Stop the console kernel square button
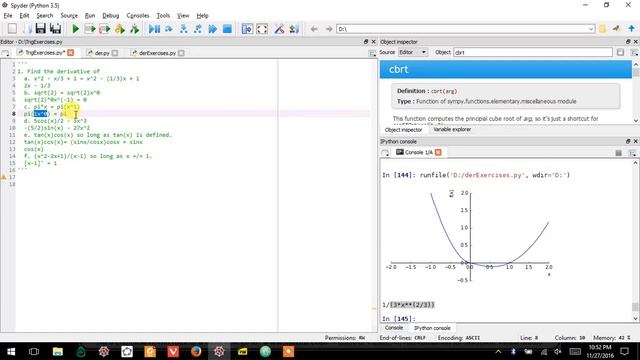 click(618, 153)
